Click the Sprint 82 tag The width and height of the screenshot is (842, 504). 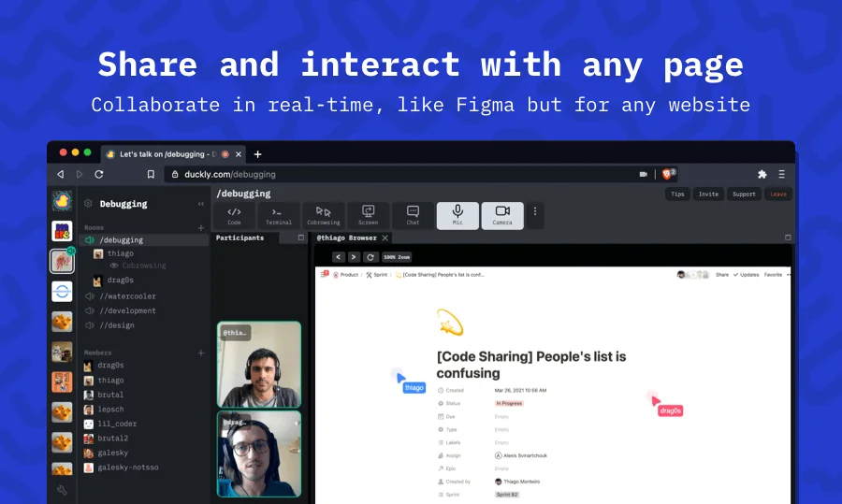[x=507, y=495]
